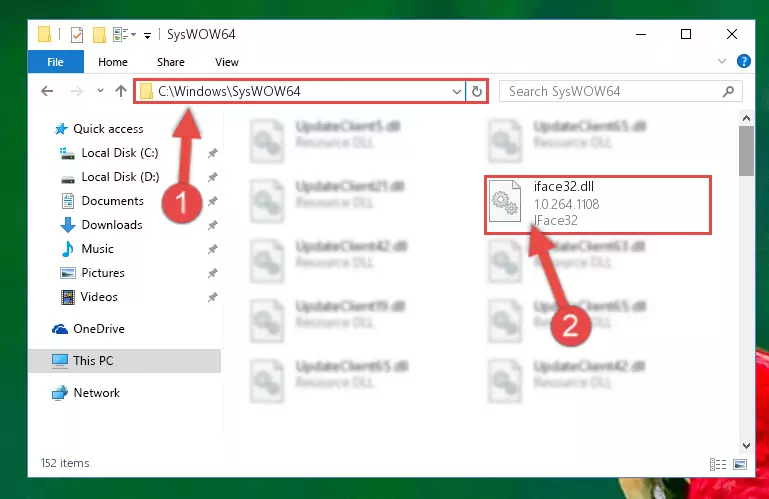
Task: Expand the ribbon with the chevron
Action: (722, 61)
